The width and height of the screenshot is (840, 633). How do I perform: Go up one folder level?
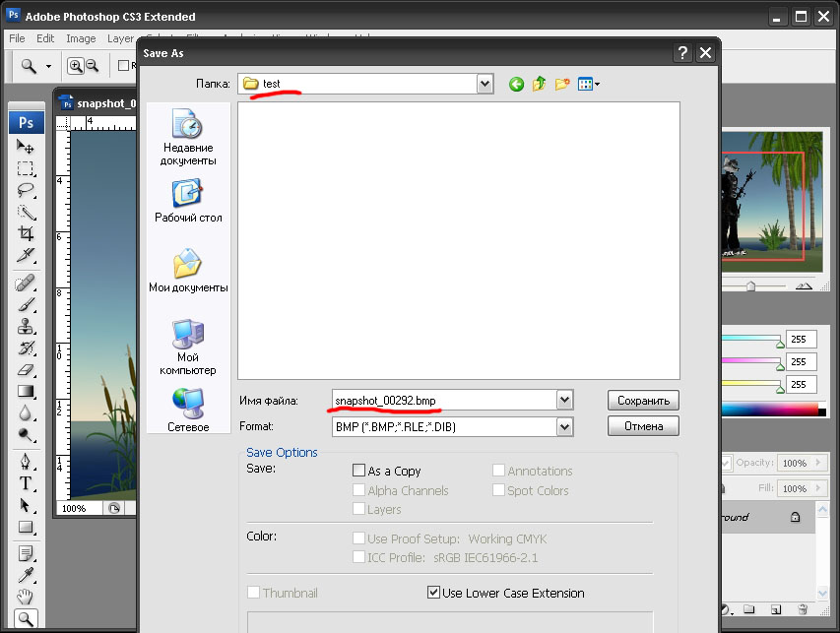[x=540, y=85]
